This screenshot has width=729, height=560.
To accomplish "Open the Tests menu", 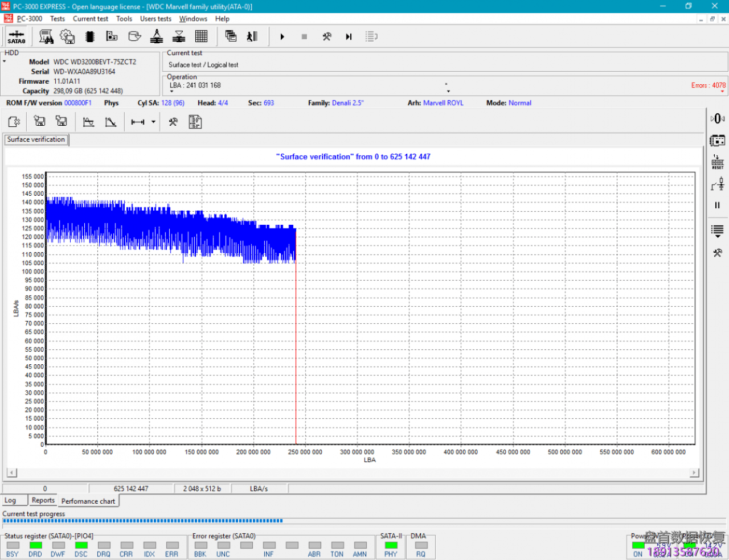I will pos(58,19).
